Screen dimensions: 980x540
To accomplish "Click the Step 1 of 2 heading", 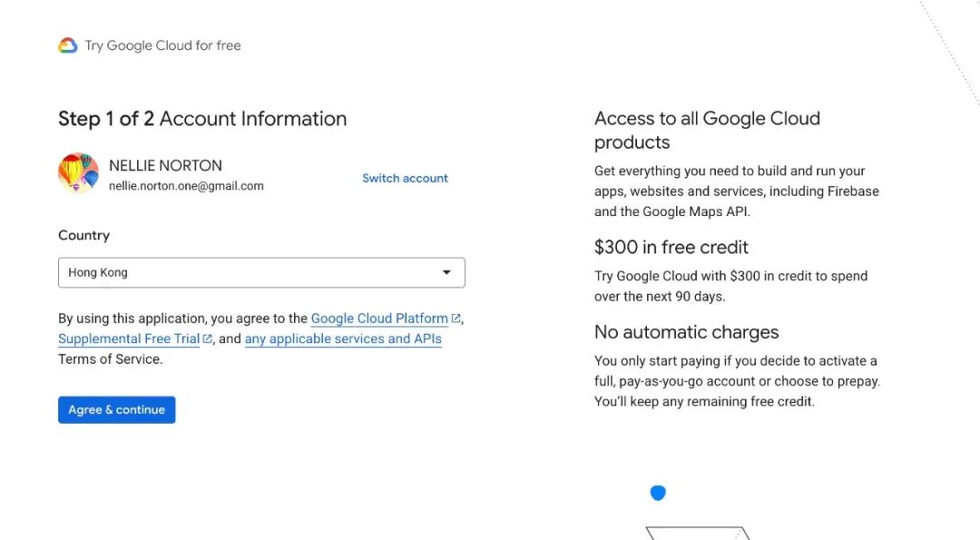I will [x=202, y=119].
